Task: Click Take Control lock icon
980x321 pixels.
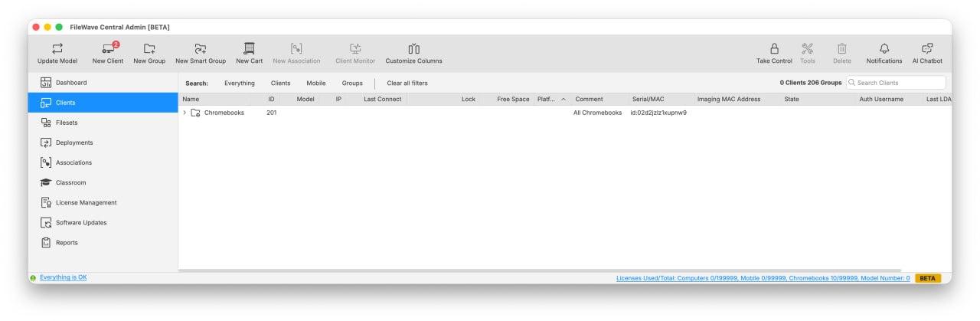Action: 774,49
